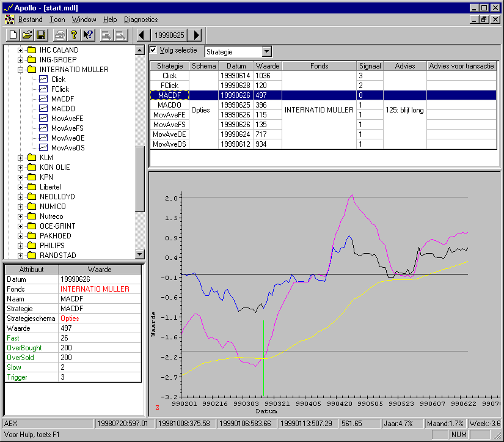
Task: Go to previous date with left arrow
Action: pyautogui.click(x=142, y=35)
